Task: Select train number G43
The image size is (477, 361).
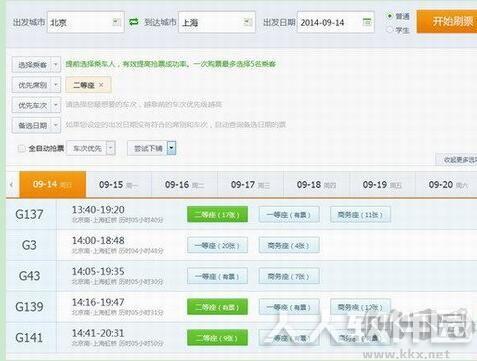Action: (x=29, y=276)
